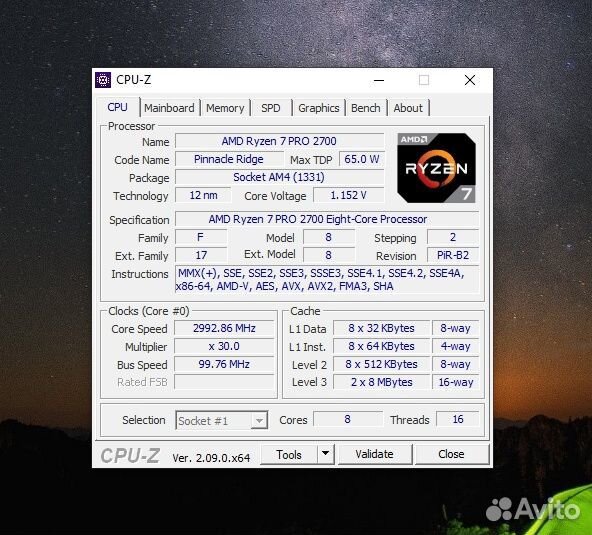This screenshot has width=592, height=535.
Task: Click the Family value F
Action: click(x=201, y=237)
